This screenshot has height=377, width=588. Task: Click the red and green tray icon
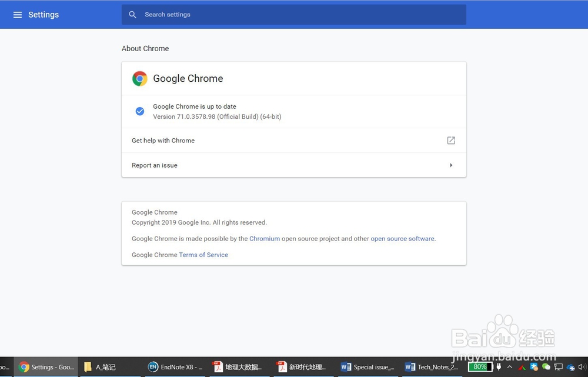(522, 367)
